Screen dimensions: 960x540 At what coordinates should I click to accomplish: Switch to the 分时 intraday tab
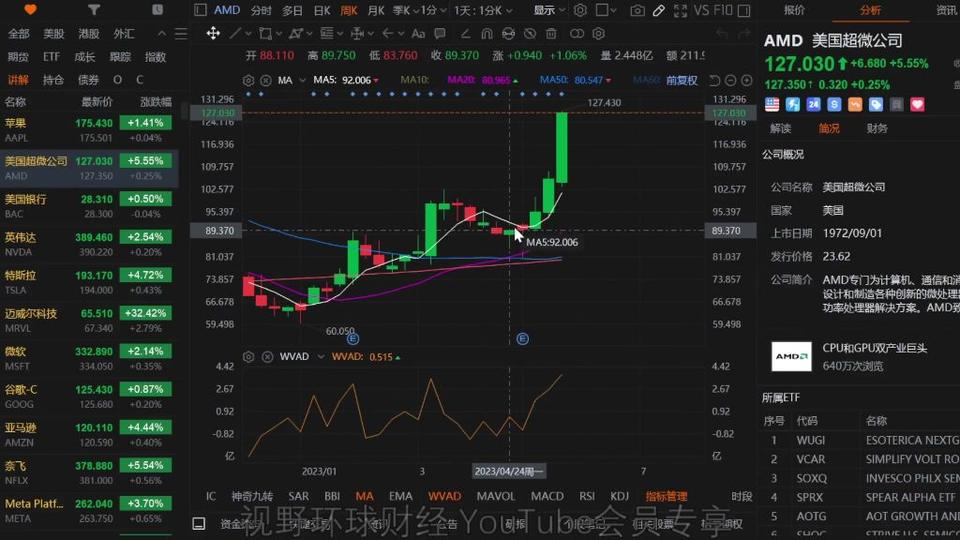(x=261, y=10)
